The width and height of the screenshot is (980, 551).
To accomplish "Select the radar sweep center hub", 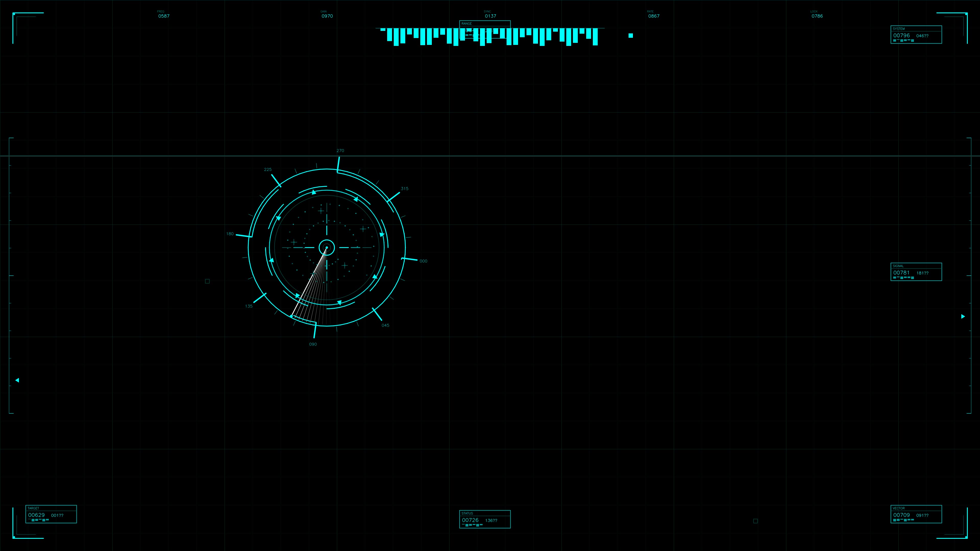I will [326, 247].
